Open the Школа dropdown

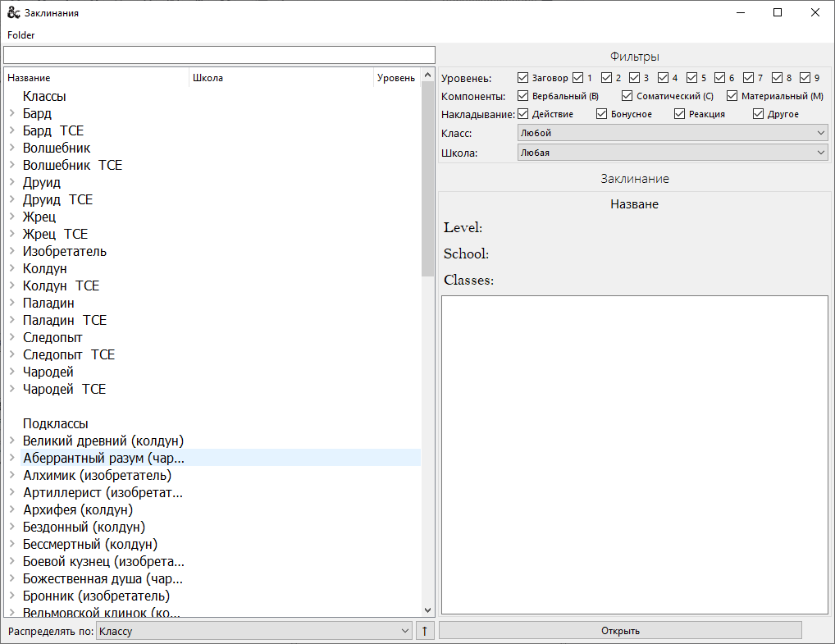(672, 153)
